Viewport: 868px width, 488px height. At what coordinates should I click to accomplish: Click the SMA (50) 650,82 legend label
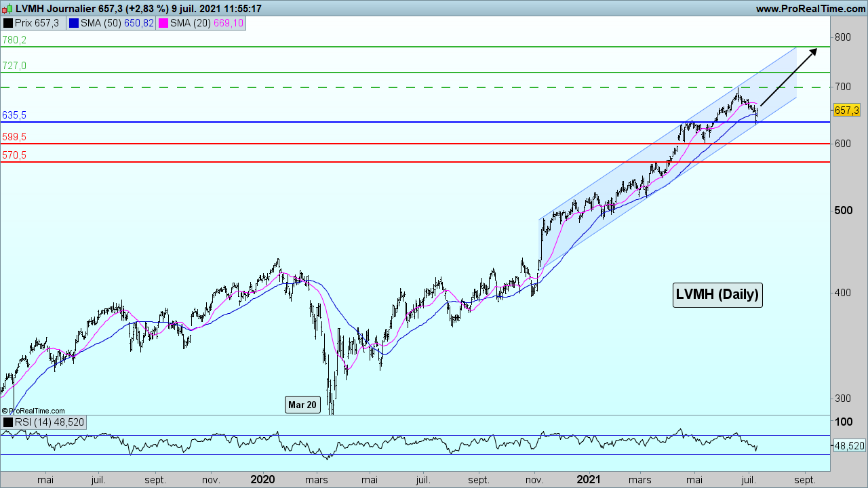(117, 23)
